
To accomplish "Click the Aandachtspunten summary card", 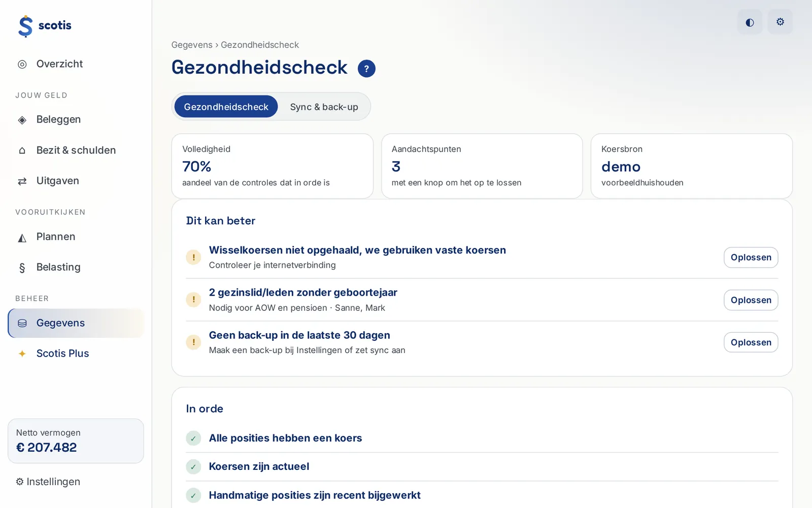I will 482,166.
